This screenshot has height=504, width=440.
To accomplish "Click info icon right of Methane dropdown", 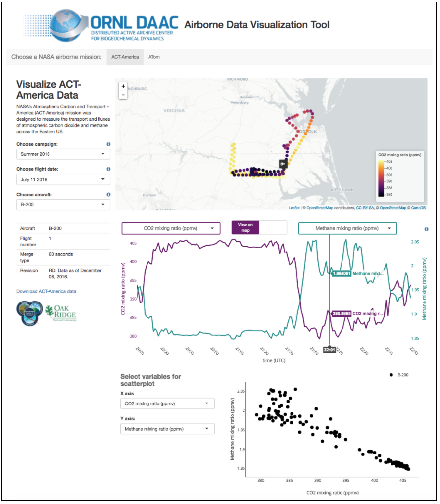I will [427, 229].
